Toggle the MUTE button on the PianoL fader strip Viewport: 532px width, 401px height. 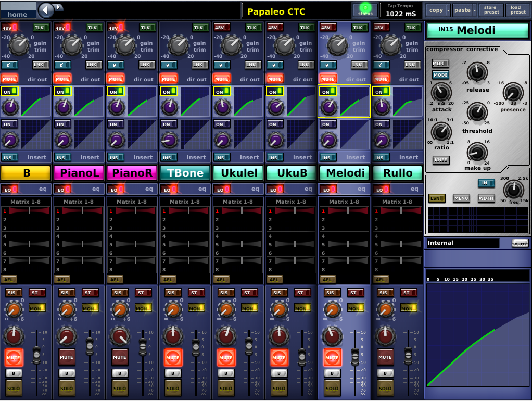pos(66,357)
